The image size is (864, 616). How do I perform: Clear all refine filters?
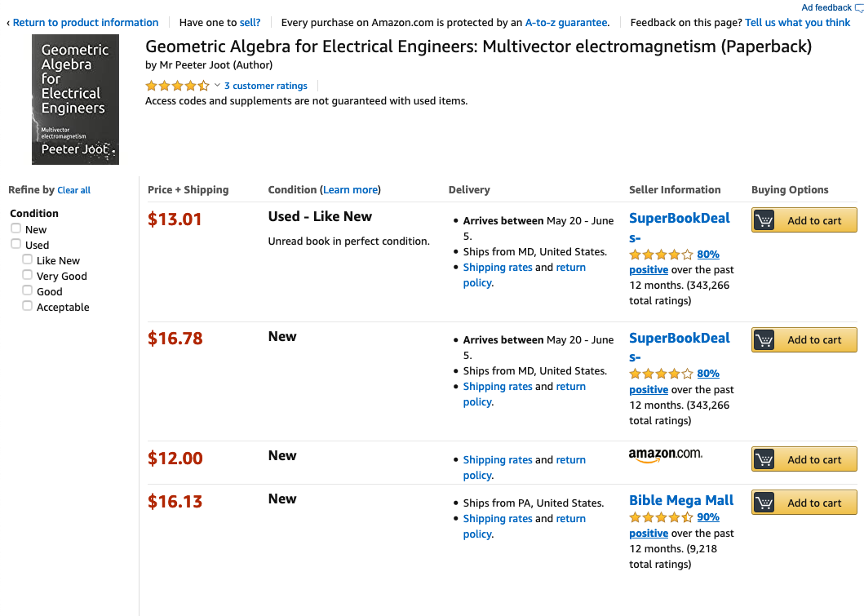pyautogui.click(x=74, y=190)
